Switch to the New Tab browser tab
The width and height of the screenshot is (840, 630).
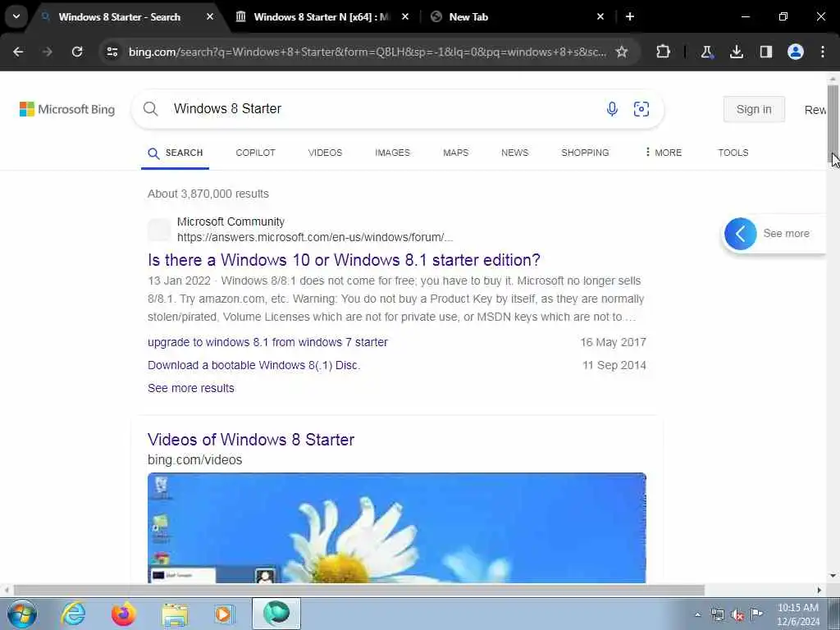(468, 17)
